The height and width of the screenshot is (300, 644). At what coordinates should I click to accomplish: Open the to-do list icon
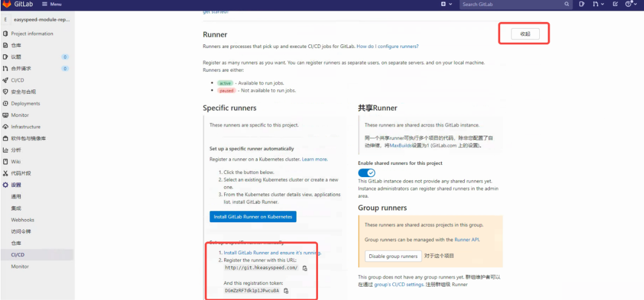[615, 4]
